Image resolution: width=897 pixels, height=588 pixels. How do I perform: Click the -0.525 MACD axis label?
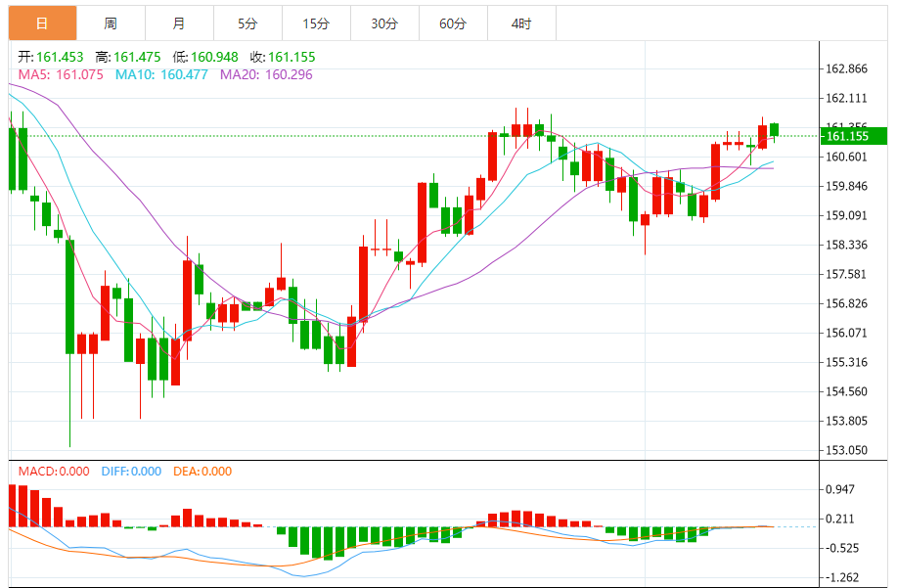pos(842,549)
